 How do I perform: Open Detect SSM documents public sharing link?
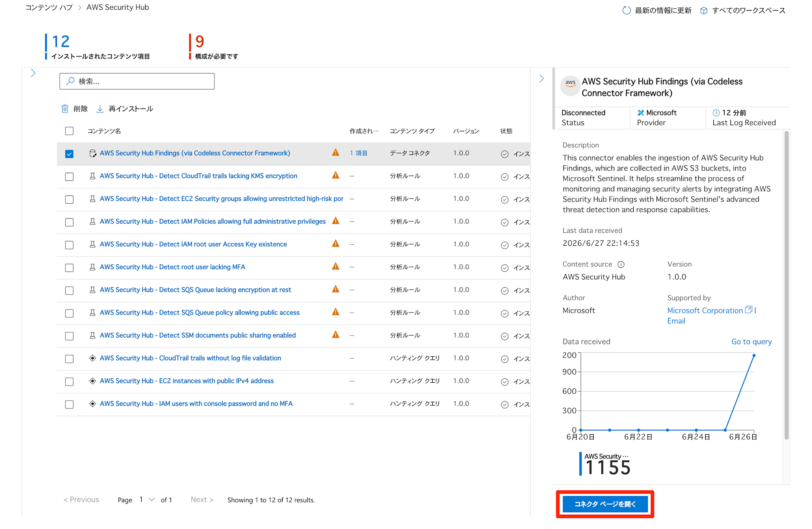pos(198,335)
